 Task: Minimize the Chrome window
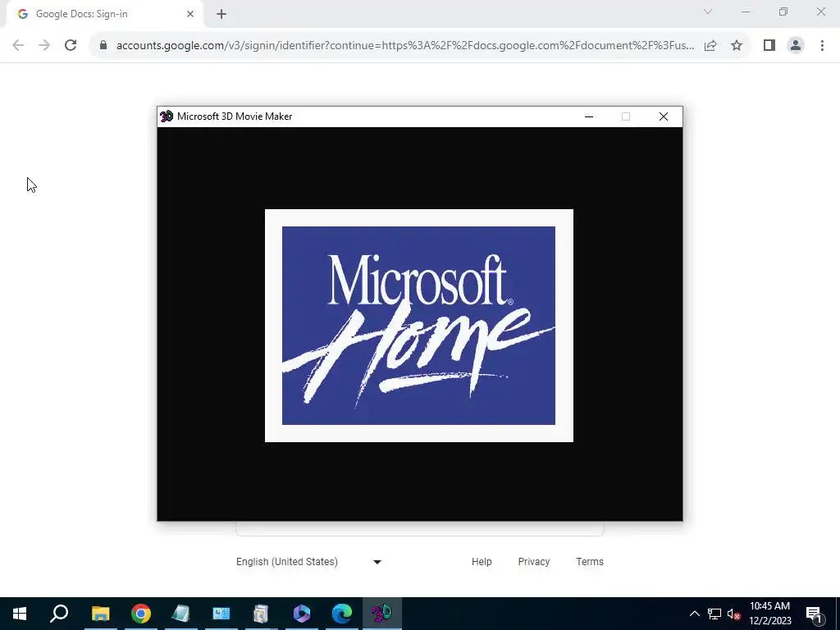pos(745,11)
